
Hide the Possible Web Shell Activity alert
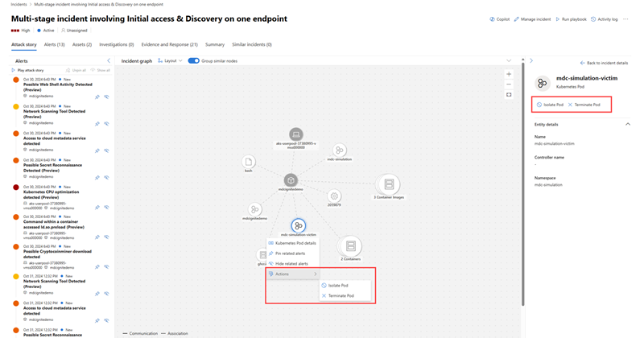tap(106, 97)
